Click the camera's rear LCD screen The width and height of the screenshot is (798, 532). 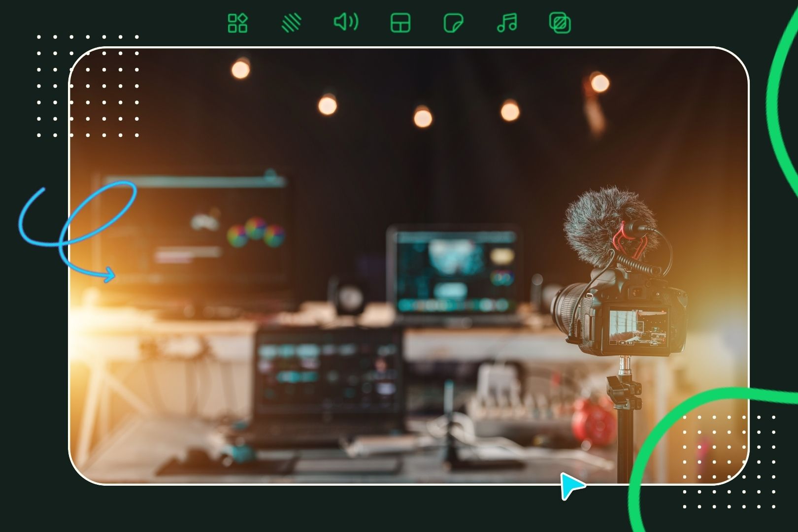(x=638, y=327)
